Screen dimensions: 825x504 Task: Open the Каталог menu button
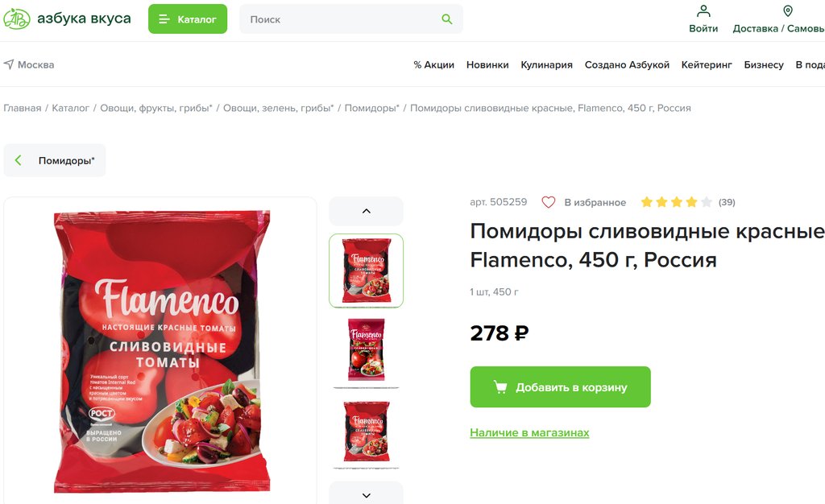click(x=188, y=19)
